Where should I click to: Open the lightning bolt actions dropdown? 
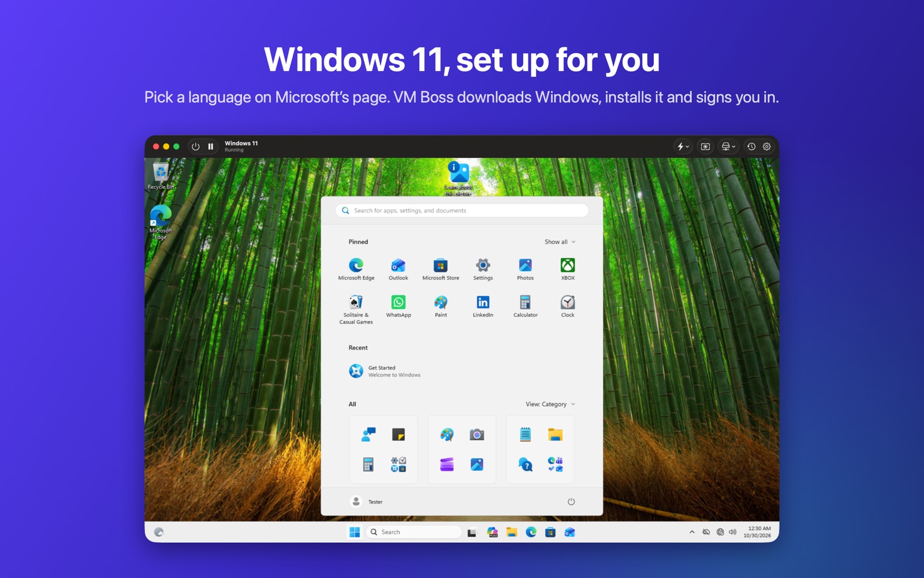coord(683,147)
